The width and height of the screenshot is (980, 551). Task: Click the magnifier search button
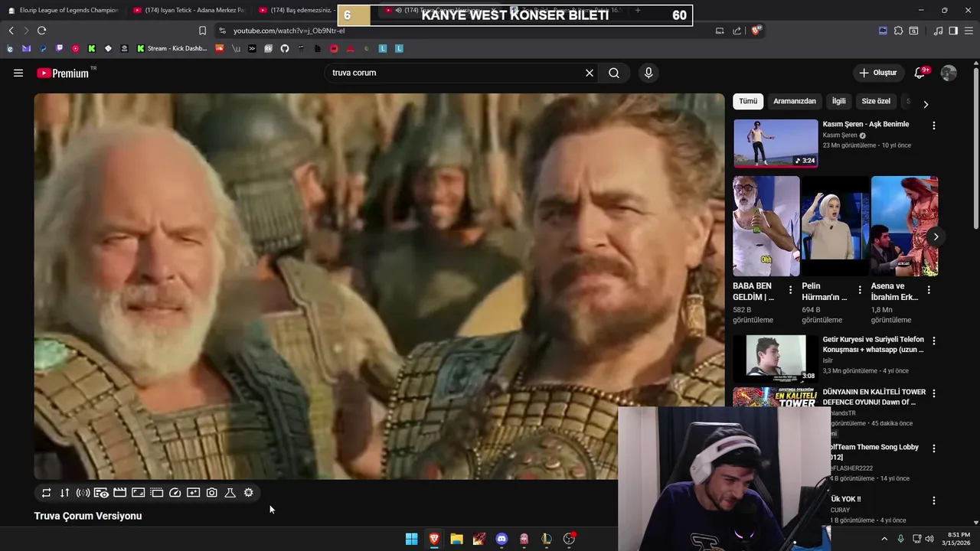(614, 73)
